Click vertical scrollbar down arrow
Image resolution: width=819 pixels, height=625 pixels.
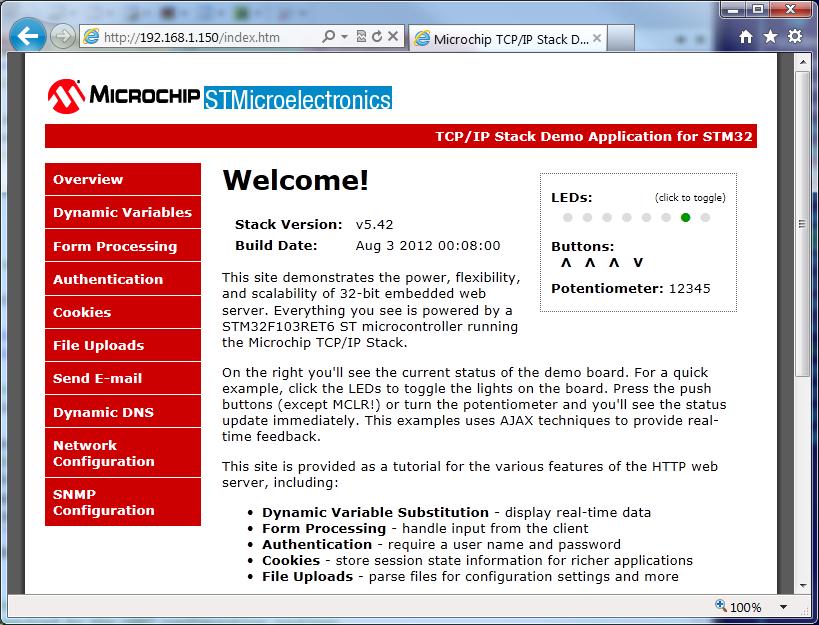tap(803, 586)
